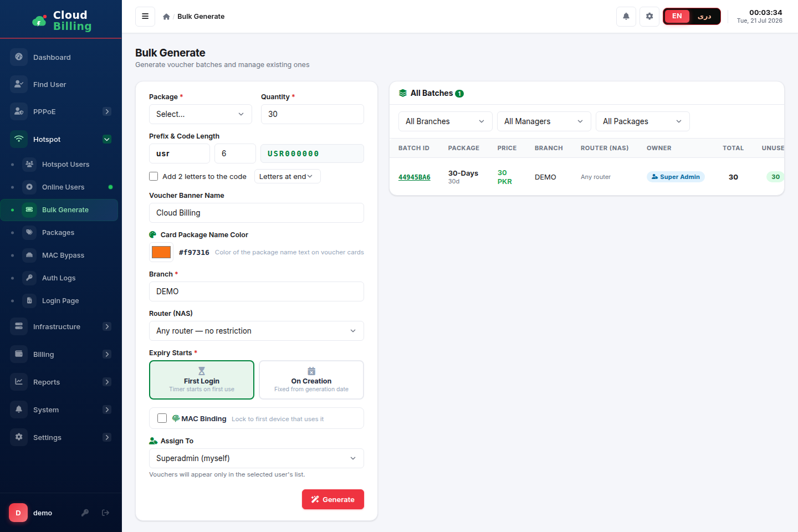Click the Voucher Banner Name field

257,213
